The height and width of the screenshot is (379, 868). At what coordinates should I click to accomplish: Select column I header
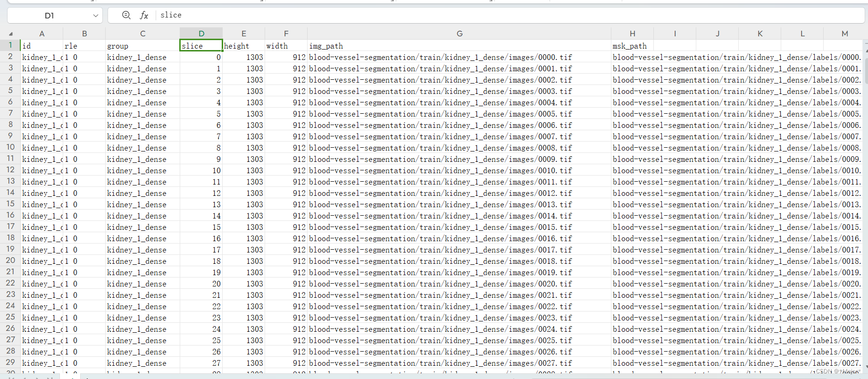coord(675,34)
